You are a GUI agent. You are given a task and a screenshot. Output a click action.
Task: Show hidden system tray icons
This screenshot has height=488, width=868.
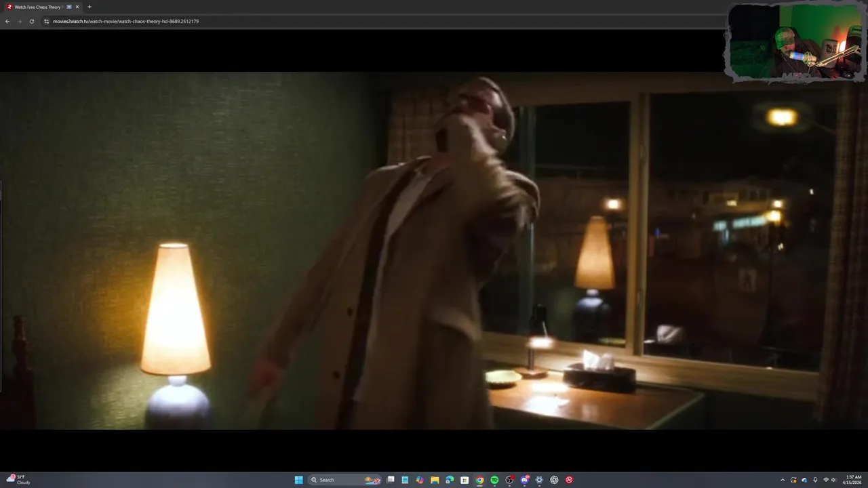pyautogui.click(x=783, y=480)
